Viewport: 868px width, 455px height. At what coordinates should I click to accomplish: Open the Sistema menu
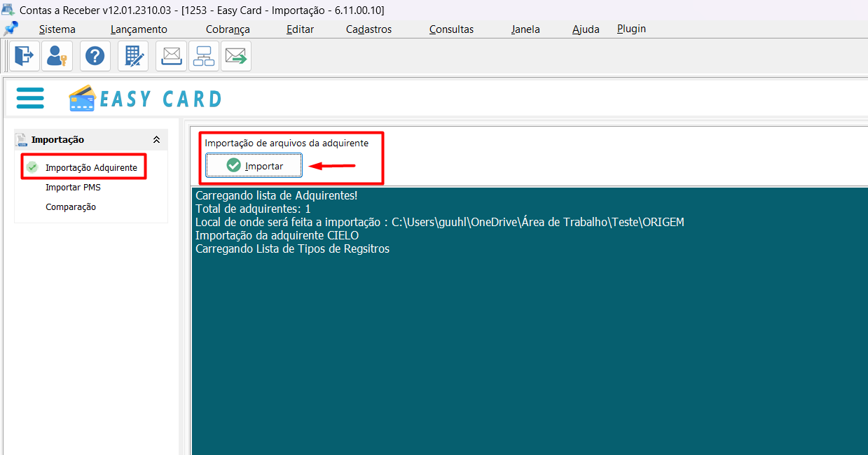pyautogui.click(x=57, y=29)
